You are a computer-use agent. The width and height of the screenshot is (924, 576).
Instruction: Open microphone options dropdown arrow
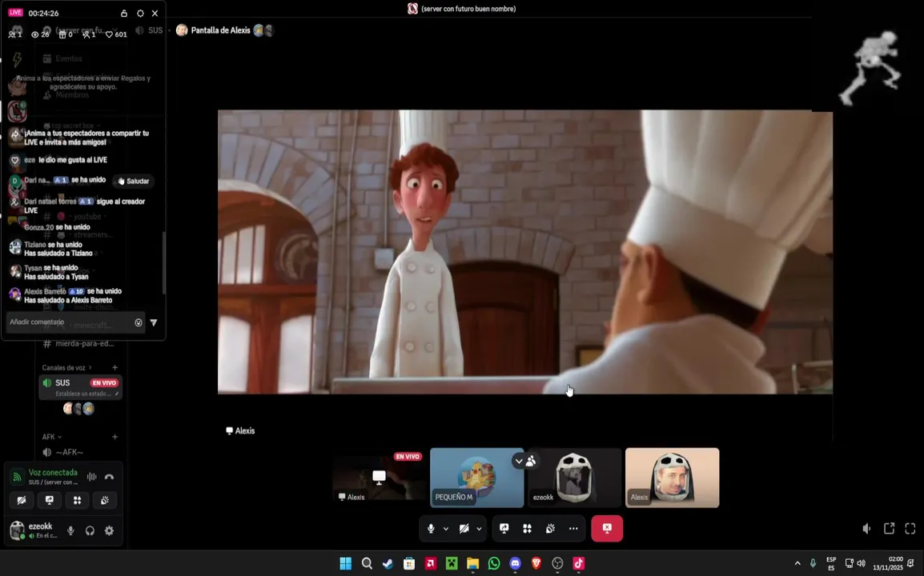(x=446, y=528)
